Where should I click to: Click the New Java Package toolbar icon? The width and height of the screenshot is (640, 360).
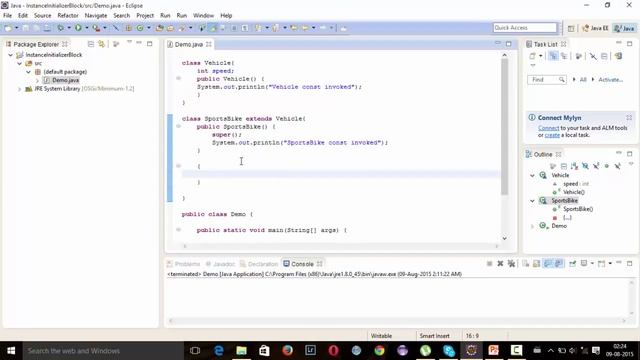[129, 28]
